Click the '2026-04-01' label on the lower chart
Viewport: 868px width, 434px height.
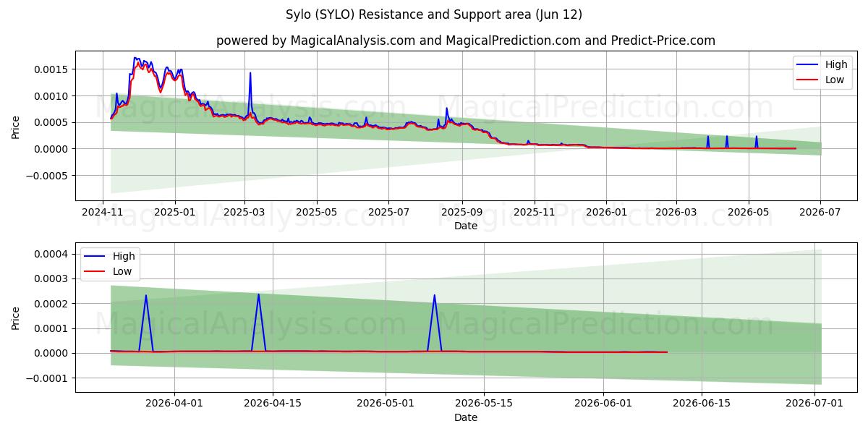click(x=174, y=404)
